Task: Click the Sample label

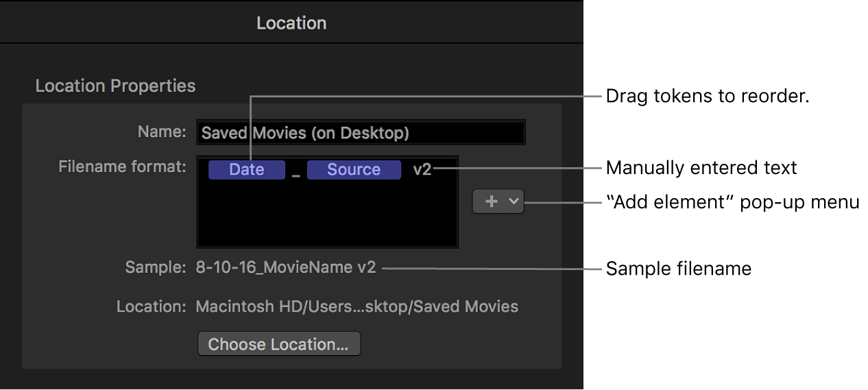Action: click(155, 267)
